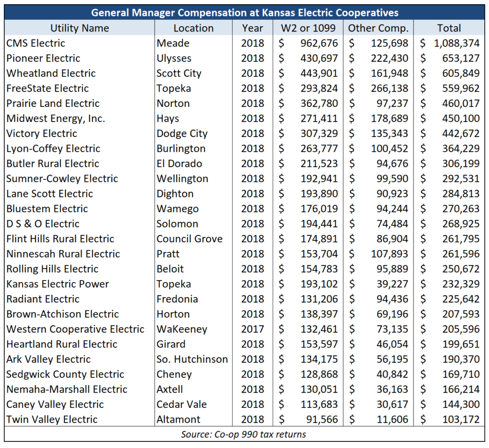Click the El Dorado location cell
This screenshot has height=448, width=489.
pos(180,164)
